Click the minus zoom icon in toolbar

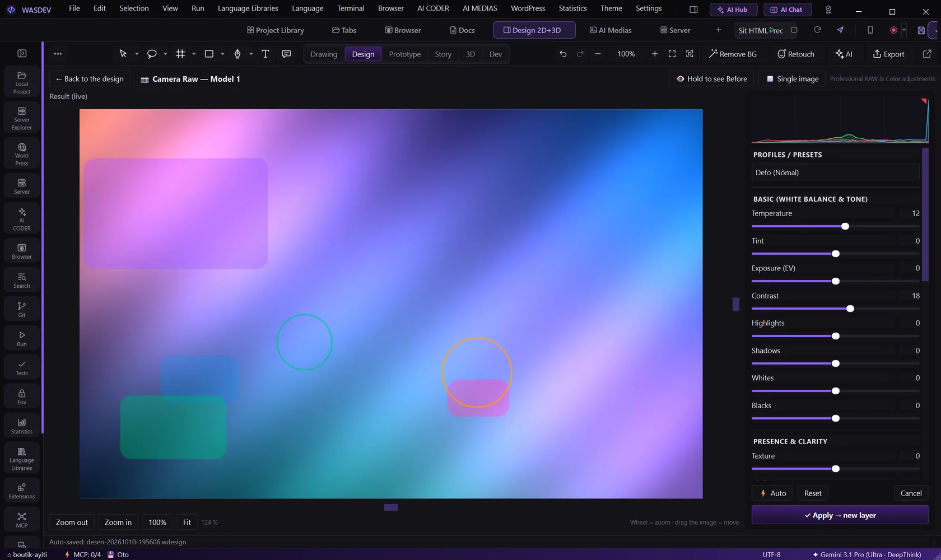(x=598, y=54)
